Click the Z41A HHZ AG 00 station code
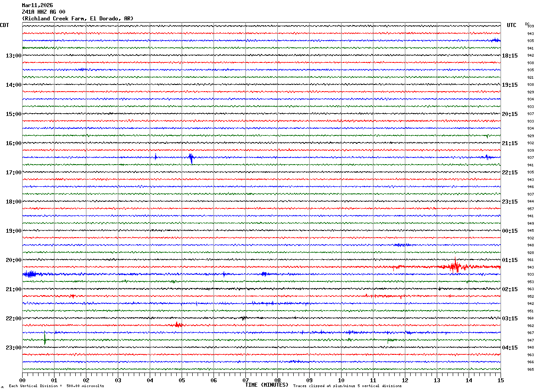Image resolution: width=536 pixels, height=392 pixels. [43, 12]
